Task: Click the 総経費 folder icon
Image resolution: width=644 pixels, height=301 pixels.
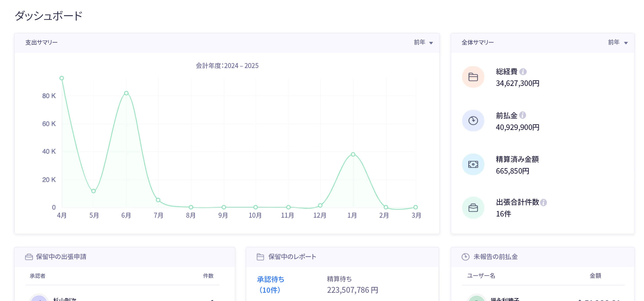Action: pos(473,77)
